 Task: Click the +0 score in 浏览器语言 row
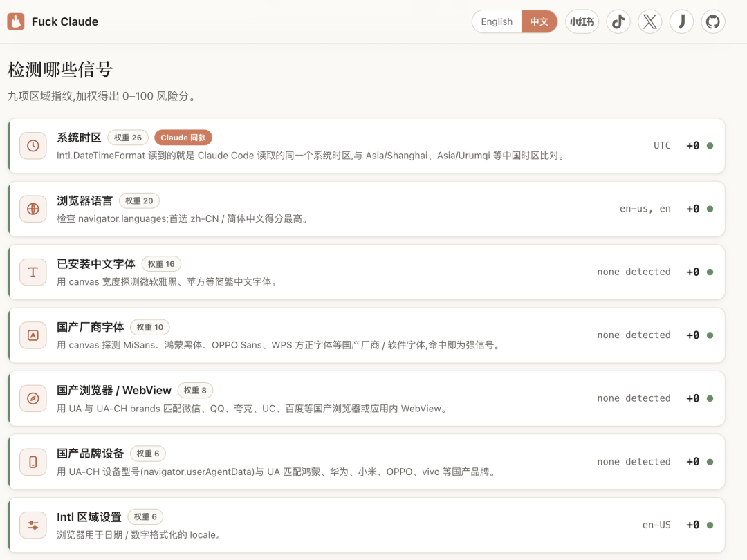pos(692,209)
